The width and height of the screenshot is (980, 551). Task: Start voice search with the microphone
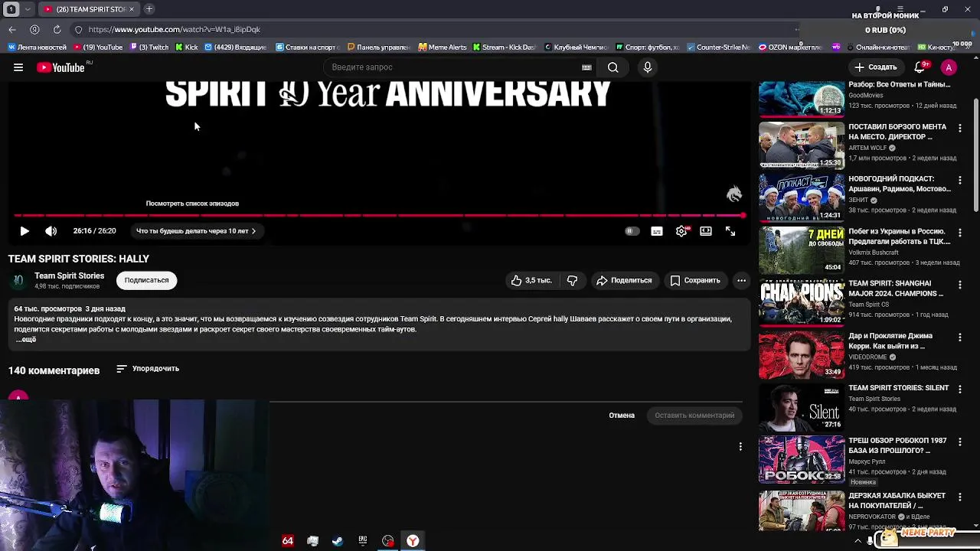coord(648,67)
